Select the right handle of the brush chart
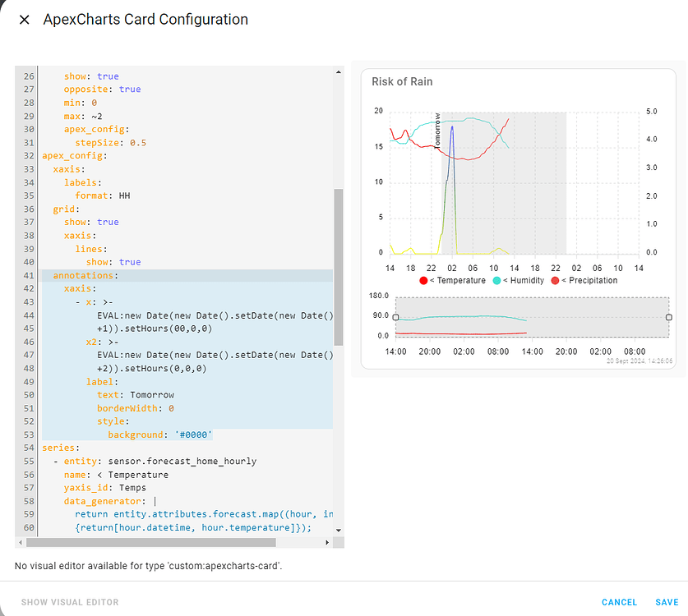688x616 pixels. 668,315
